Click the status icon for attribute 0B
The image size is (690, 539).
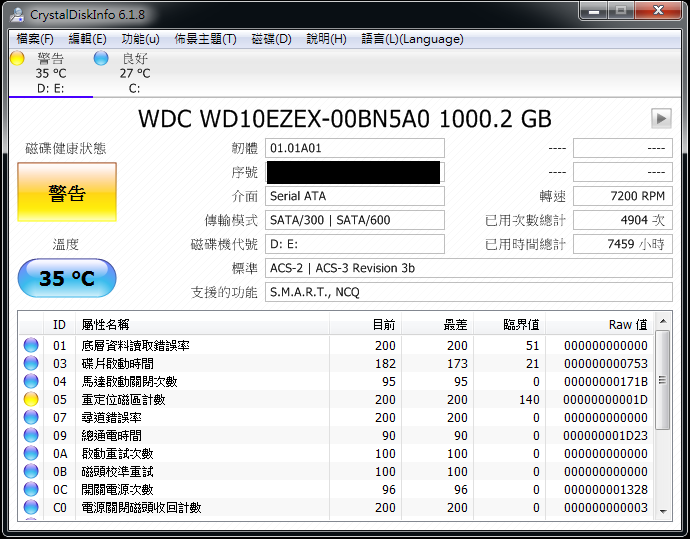(x=31, y=472)
